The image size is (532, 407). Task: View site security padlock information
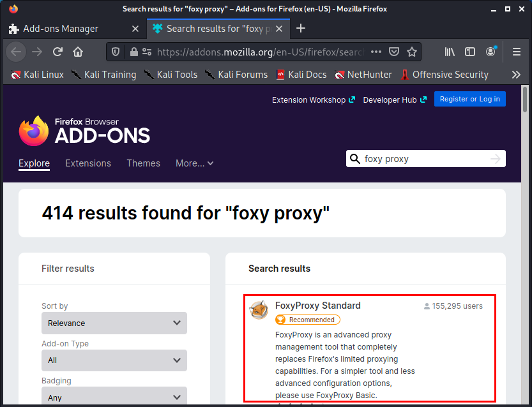pyautogui.click(x=134, y=52)
